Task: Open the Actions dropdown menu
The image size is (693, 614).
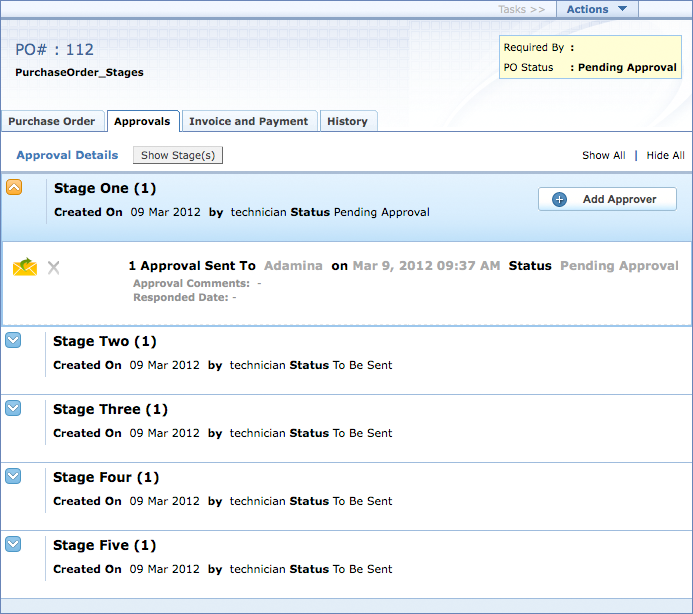Action: [x=597, y=9]
